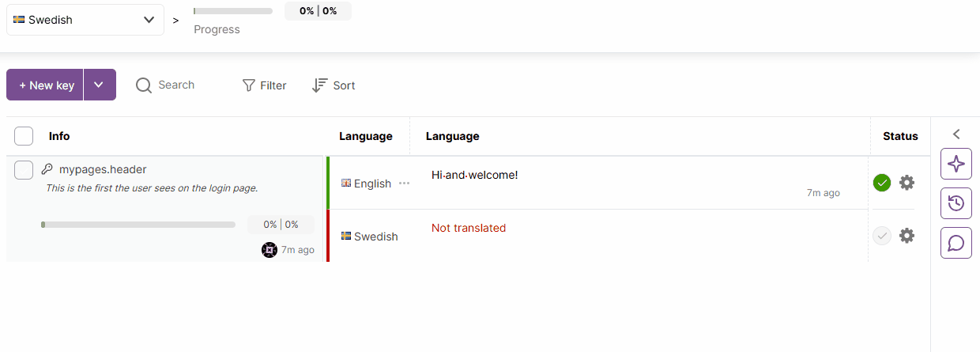Viewport: 980px width, 352px height.
Task: Click the three dots next to English
Action: [x=405, y=184]
